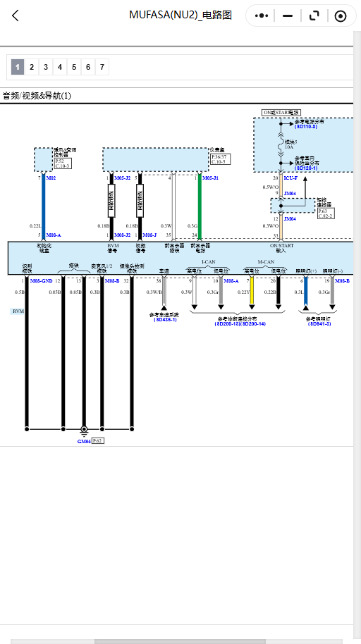Open page 6
Viewport: 361px width, 644px height.
tap(87, 67)
